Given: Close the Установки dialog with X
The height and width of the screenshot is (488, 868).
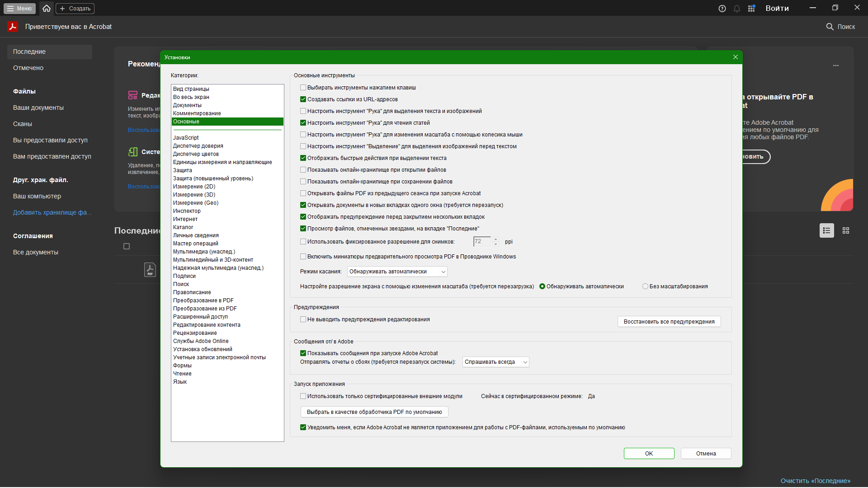Looking at the screenshot, I should tap(736, 57).
